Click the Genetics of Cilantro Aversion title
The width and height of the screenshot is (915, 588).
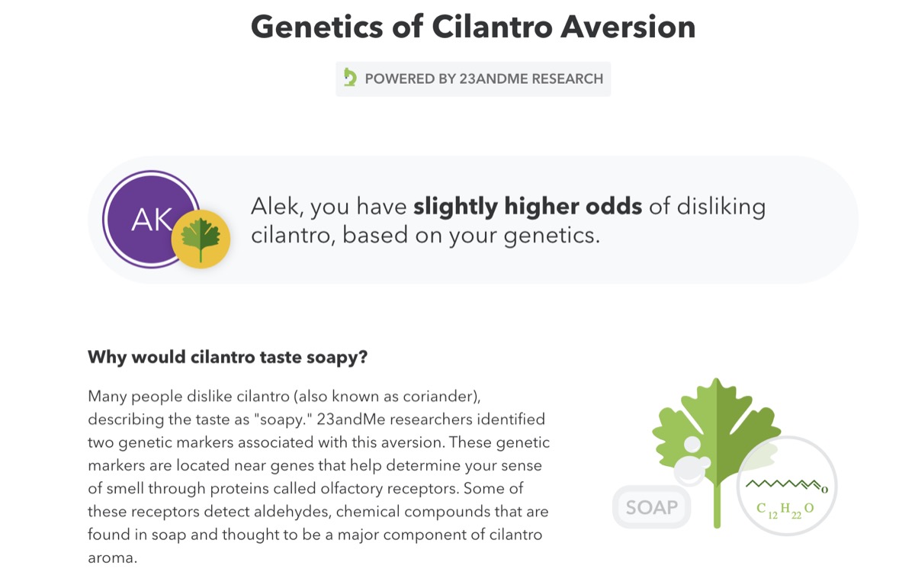coord(473,27)
